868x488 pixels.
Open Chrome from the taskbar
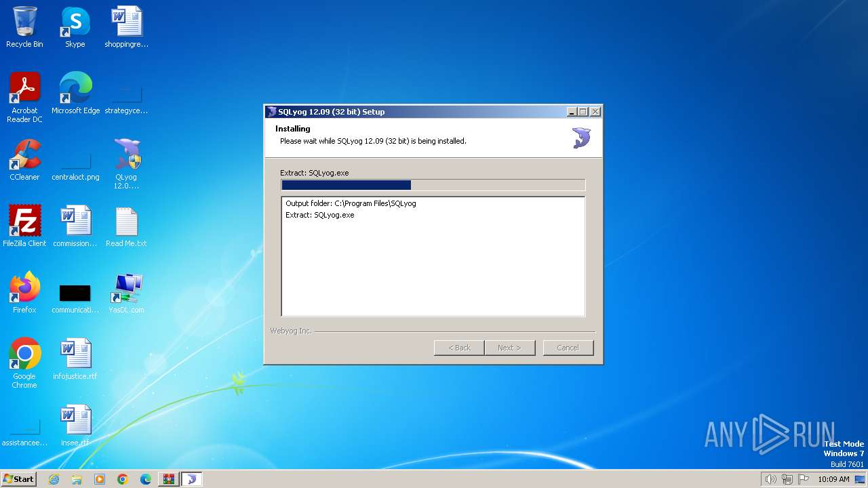tap(123, 479)
